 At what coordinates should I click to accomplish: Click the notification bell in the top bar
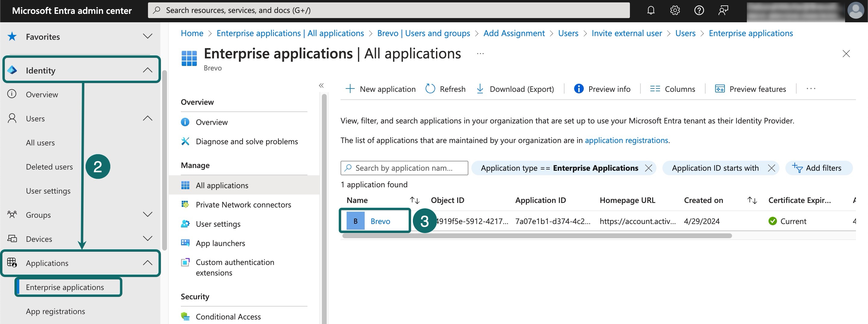(651, 10)
